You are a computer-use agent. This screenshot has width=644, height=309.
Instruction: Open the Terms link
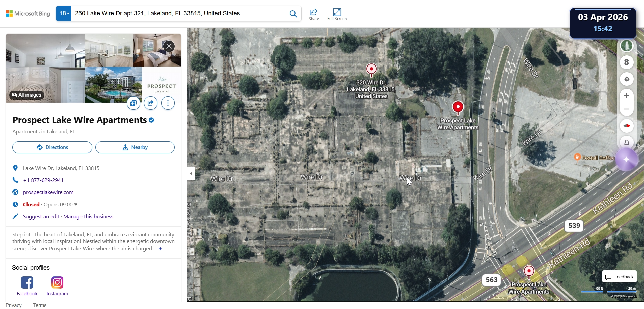click(40, 305)
